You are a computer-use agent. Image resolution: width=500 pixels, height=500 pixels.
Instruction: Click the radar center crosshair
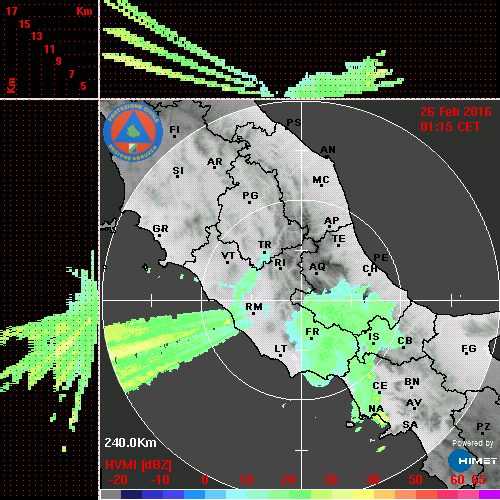(x=302, y=300)
